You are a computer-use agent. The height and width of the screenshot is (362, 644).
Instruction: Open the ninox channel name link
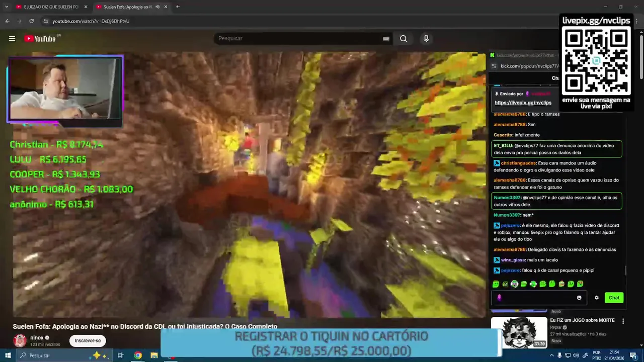pyautogui.click(x=37, y=338)
